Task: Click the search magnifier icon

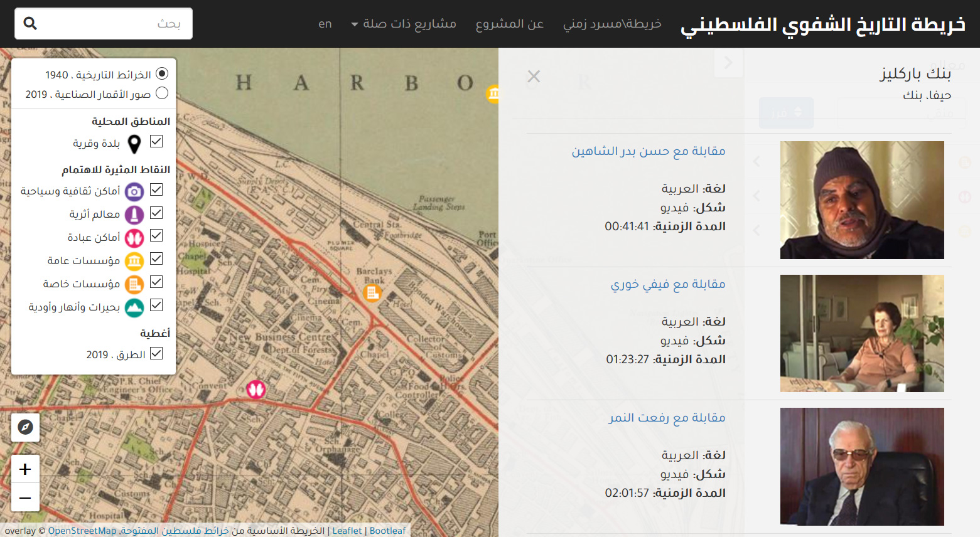Action: 30,24
